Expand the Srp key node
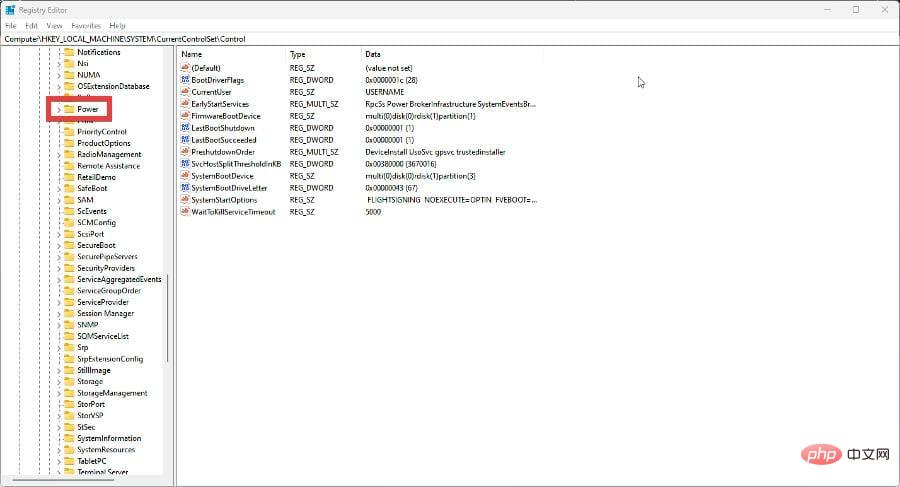This screenshot has height=487, width=900. click(x=59, y=347)
